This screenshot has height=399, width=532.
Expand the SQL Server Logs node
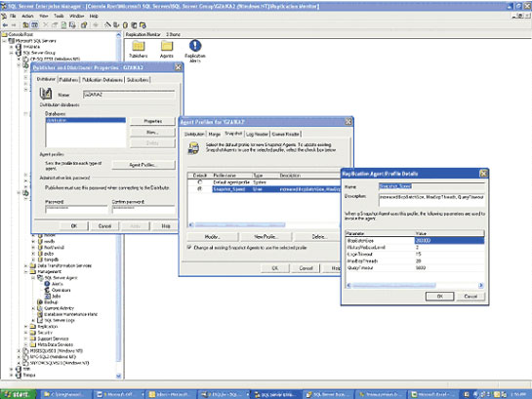(33, 320)
